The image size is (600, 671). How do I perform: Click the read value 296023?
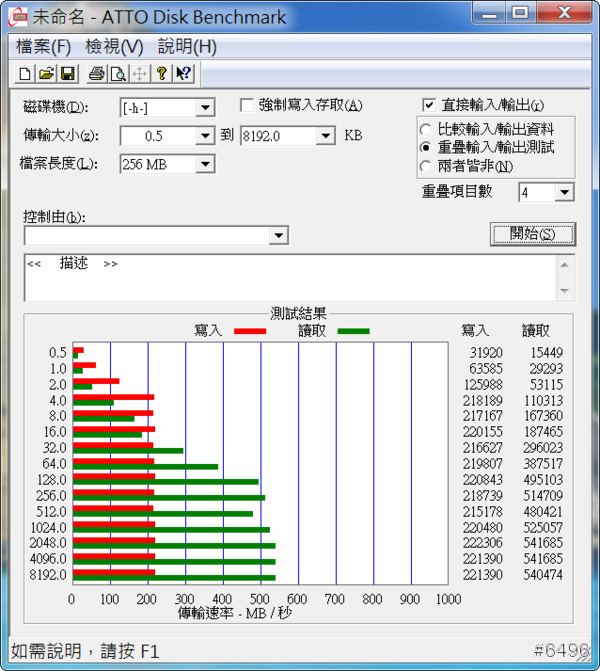[x=543, y=448]
